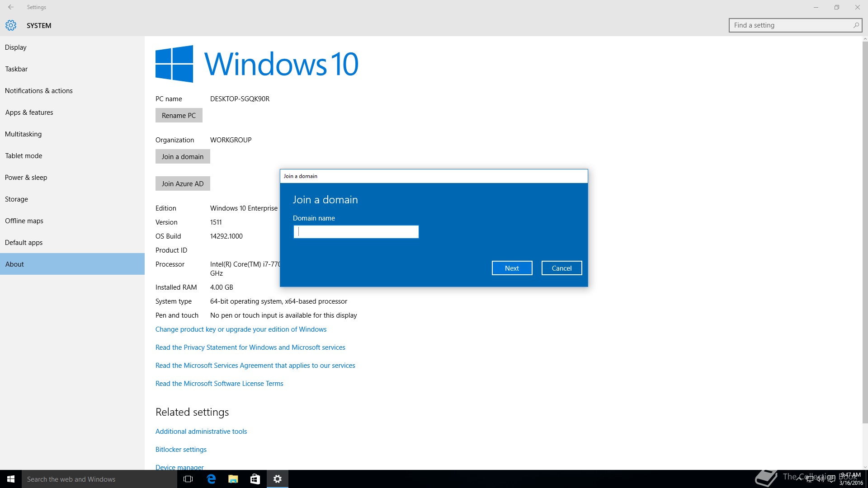868x488 pixels.
Task: Click Search the web and Windows box
Action: point(99,479)
